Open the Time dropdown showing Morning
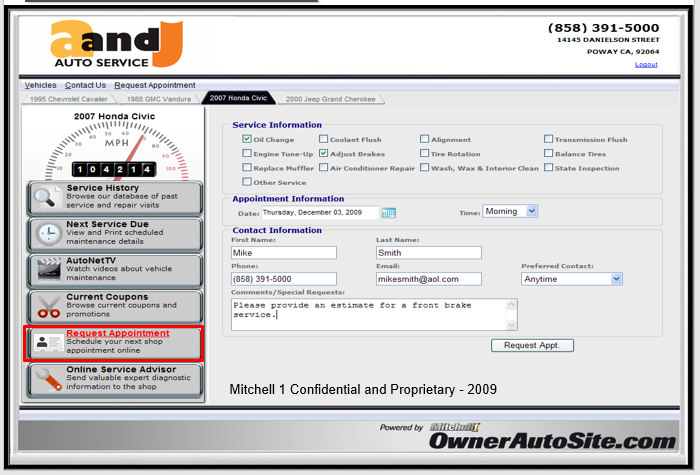Viewport: 700px width, 475px height. tap(510, 211)
